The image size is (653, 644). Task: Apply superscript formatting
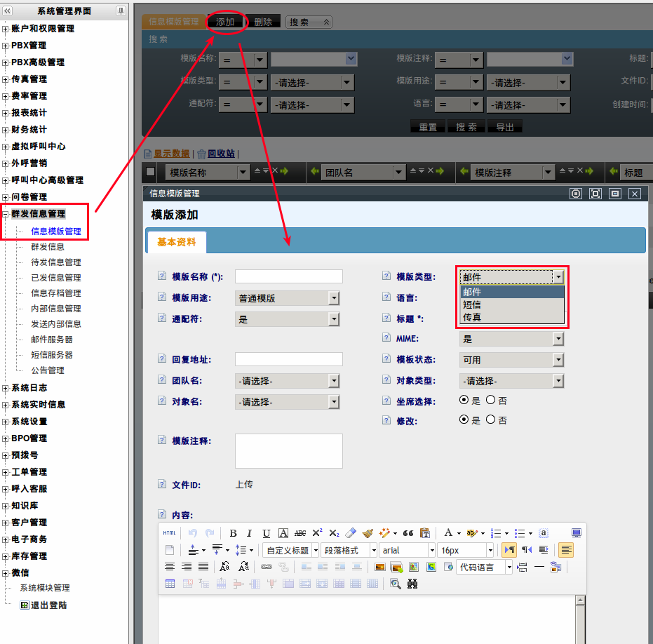(x=317, y=533)
